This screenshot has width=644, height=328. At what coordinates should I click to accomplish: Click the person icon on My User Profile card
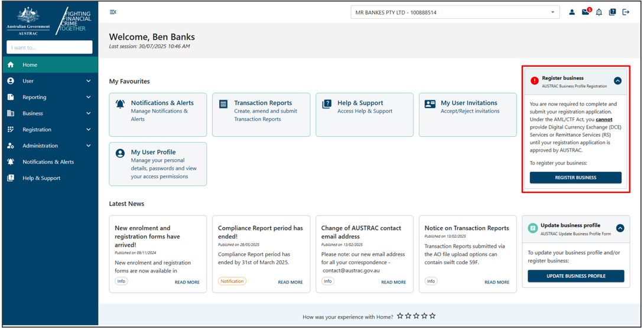tap(121, 153)
